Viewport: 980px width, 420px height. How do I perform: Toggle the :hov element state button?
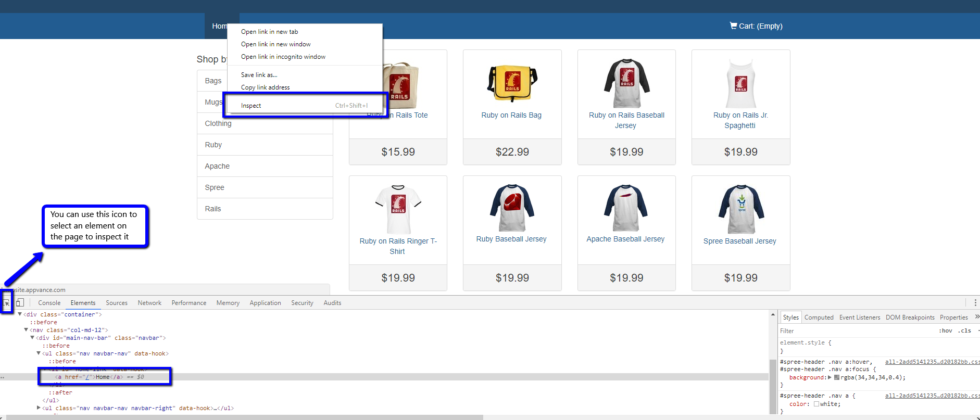945,330
